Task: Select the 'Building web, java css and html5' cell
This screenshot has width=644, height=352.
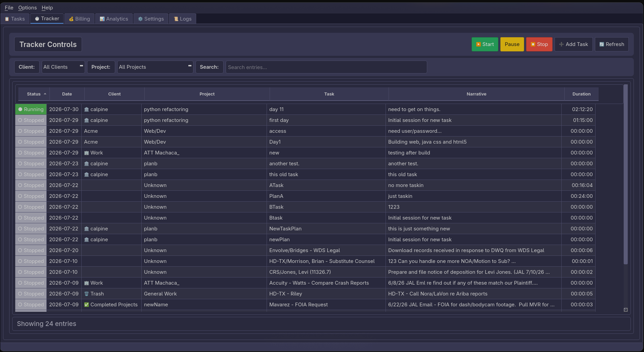Action: tap(473, 142)
